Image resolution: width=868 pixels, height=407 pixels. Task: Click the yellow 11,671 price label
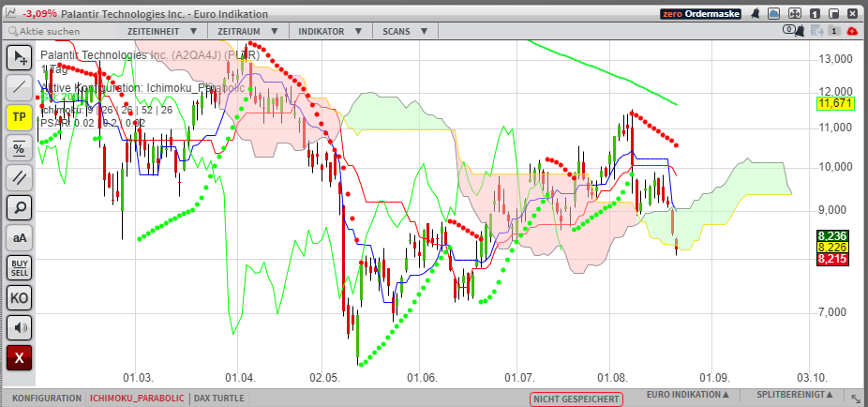coord(835,103)
